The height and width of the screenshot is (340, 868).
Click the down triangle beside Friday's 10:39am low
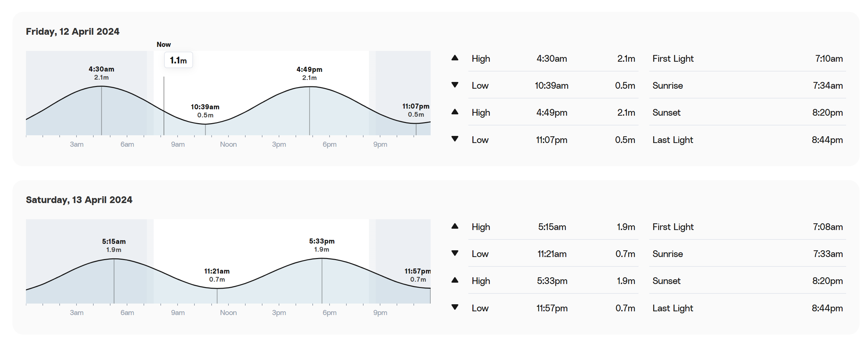click(455, 85)
